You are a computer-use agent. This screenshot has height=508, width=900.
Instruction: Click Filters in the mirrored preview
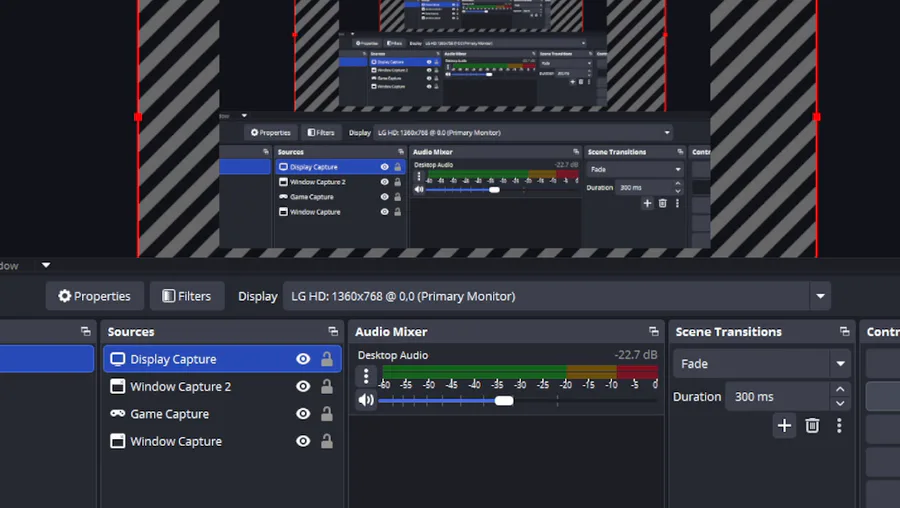pyautogui.click(x=321, y=133)
